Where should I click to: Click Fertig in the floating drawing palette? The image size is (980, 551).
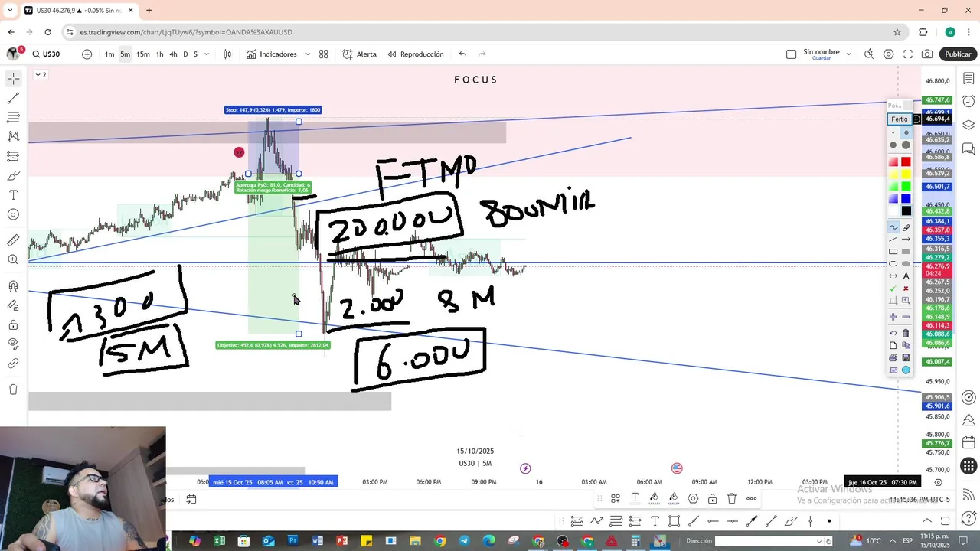[899, 119]
